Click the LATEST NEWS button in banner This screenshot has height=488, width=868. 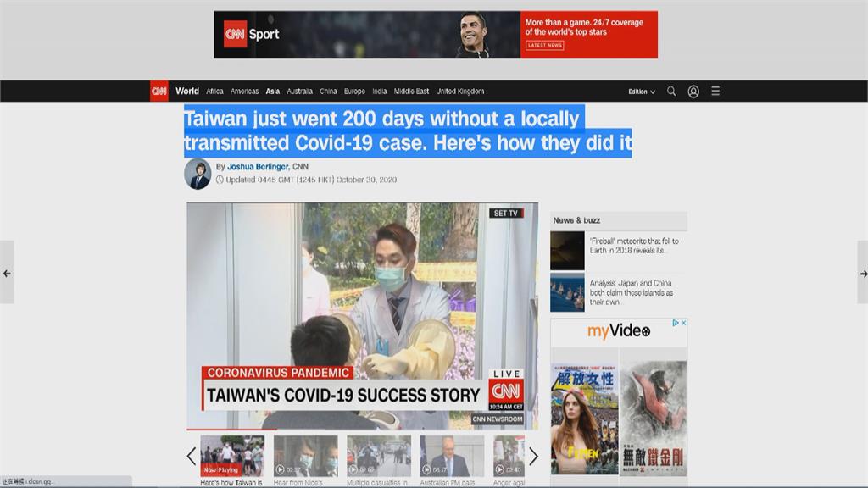coord(545,46)
